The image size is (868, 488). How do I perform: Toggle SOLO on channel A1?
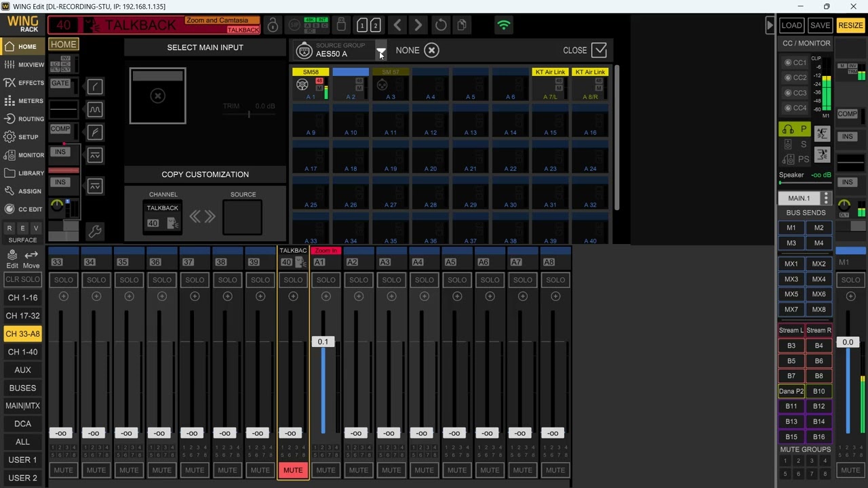pyautogui.click(x=326, y=280)
